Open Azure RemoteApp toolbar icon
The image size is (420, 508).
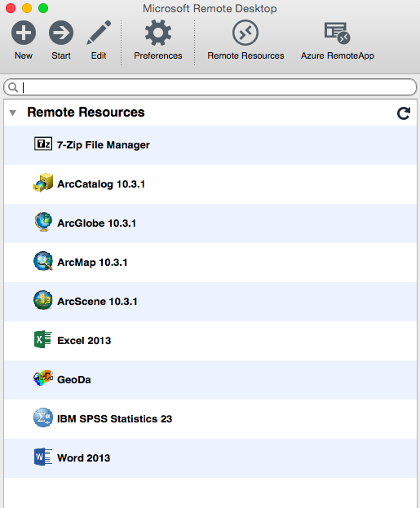tap(337, 33)
